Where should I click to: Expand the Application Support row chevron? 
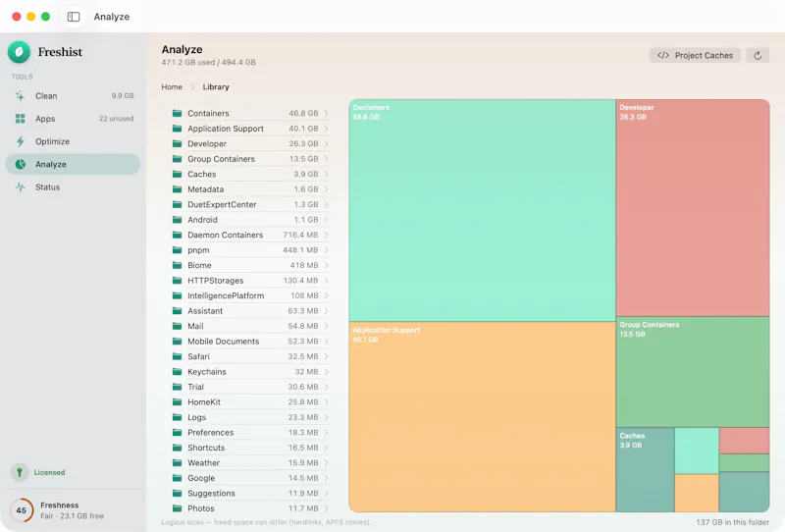click(x=327, y=129)
